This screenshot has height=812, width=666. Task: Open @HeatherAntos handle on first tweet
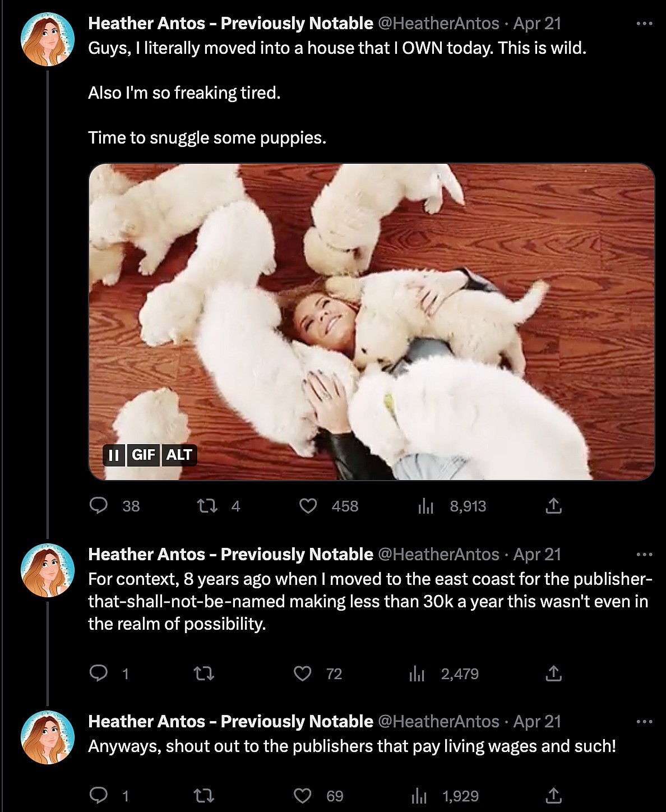438,24
